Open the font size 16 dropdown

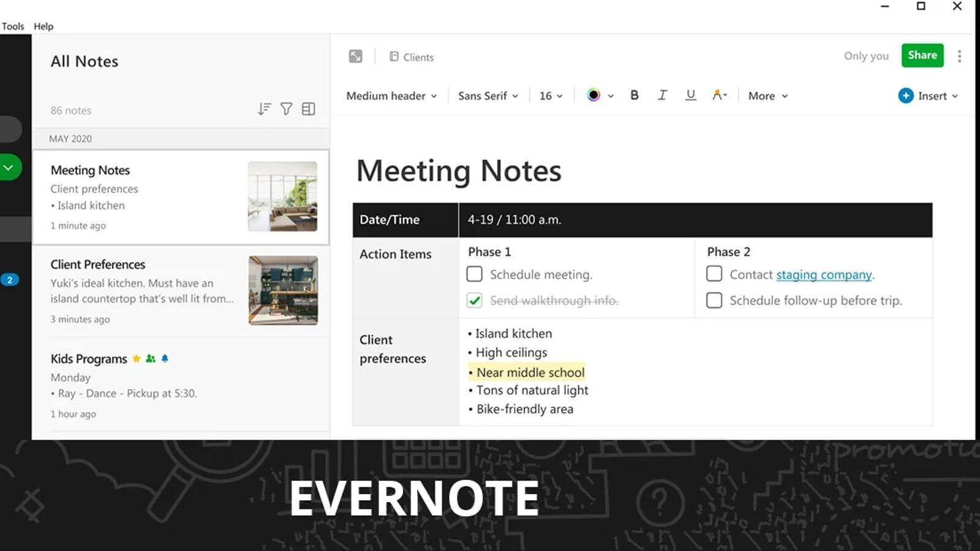click(551, 96)
